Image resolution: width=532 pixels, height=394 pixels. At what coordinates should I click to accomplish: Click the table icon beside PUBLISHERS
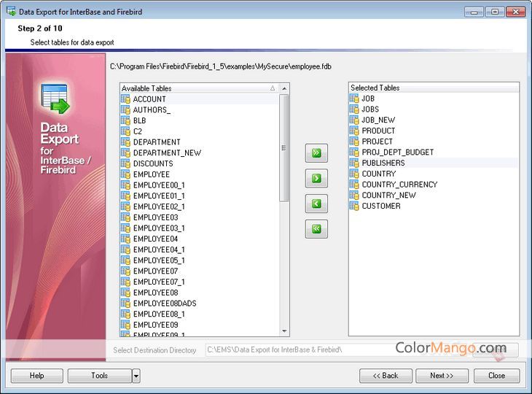pos(354,163)
